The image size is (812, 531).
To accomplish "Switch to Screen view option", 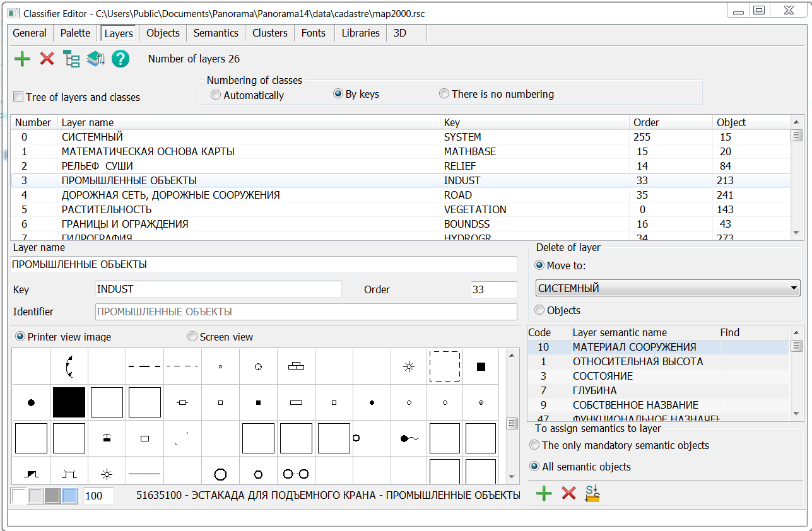I will [x=192, y=337].
